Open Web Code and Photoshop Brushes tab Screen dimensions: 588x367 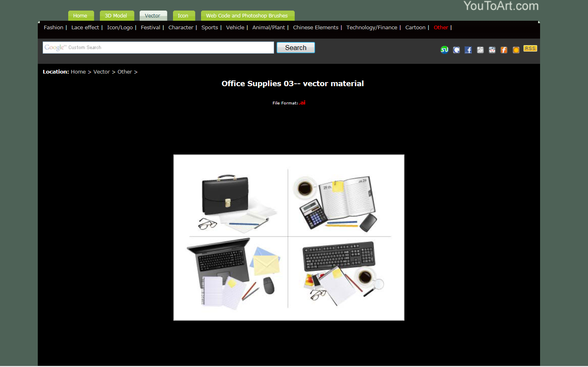coord(247,15)
